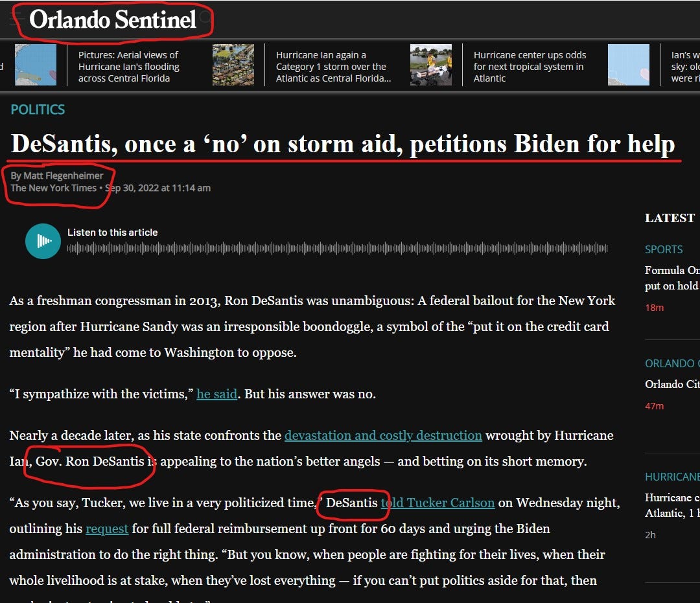Open Hurricane center ups odds headline

point(530,67)
